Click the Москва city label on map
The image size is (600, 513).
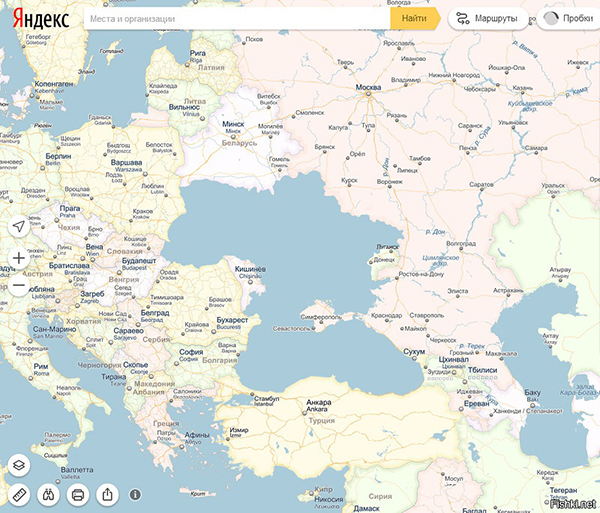pyautogui.click(x=369, y=87)
